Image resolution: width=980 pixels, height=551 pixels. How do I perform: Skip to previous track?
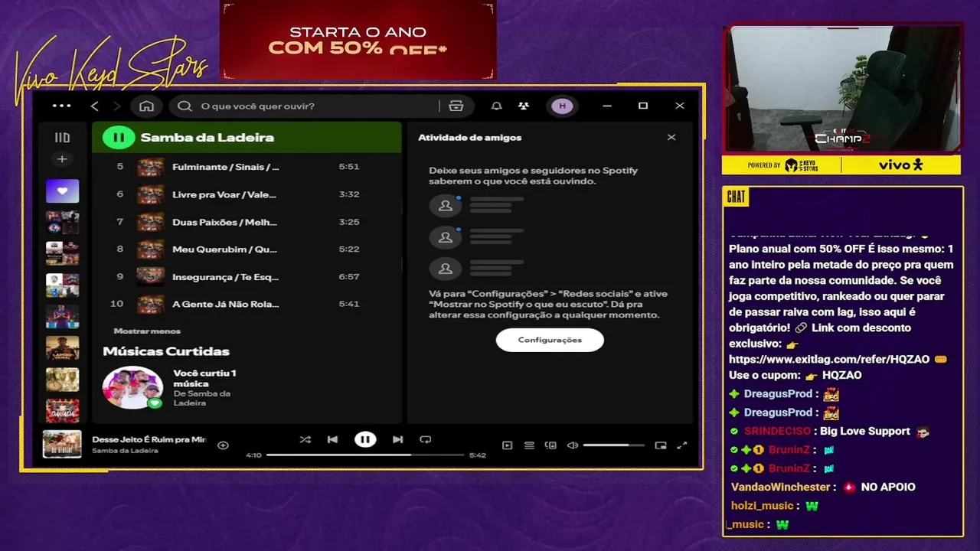click(x=332, y=439)
